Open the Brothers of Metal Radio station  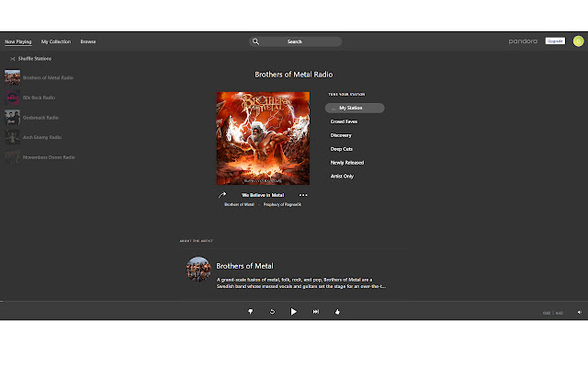tap(48, 77)
